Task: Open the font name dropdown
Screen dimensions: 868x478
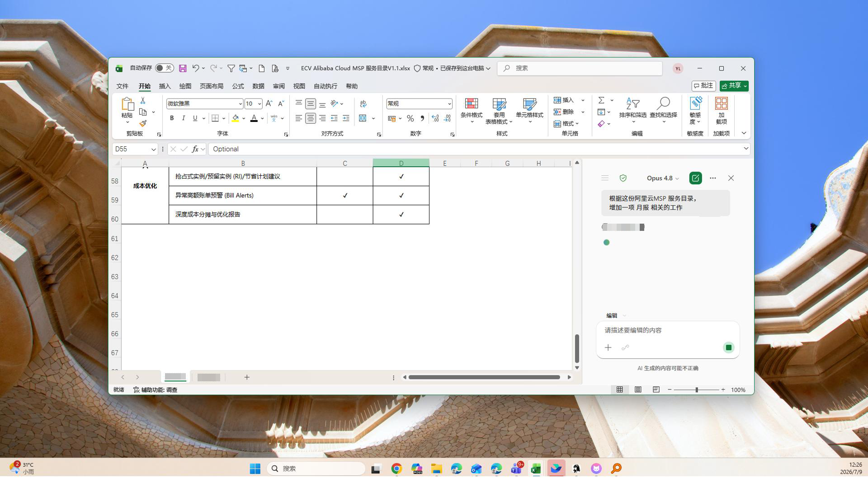Action: (240, 104)
